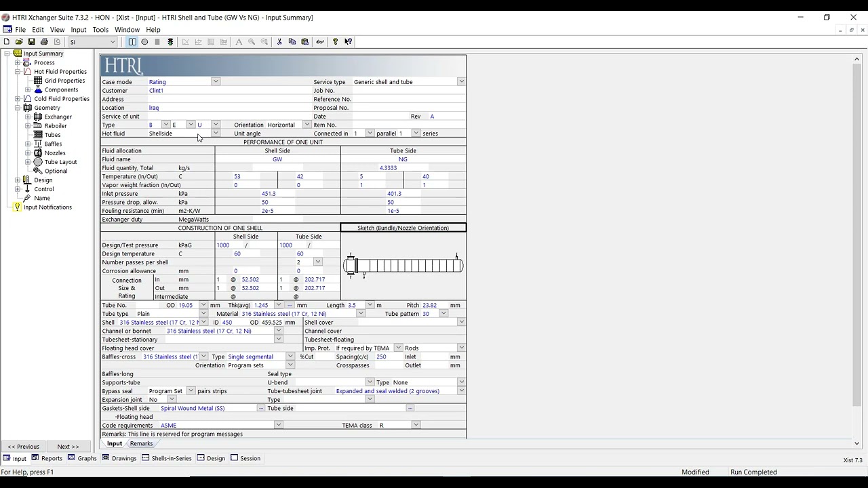Screen dimensions: 868x488
Task: Open the Session tab
Action: tap(245, 459)
